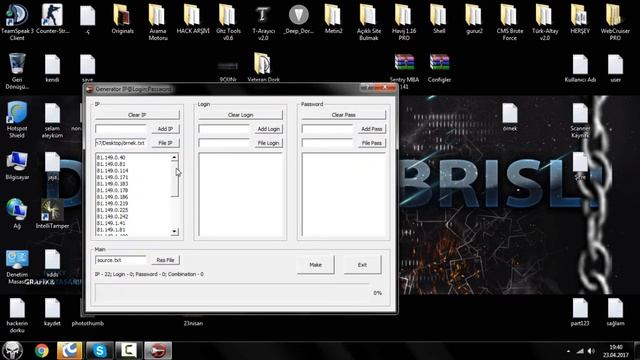Viewport: 640px width, 360px height.
Task: Click the Res File button
Action: click(165, 260)
